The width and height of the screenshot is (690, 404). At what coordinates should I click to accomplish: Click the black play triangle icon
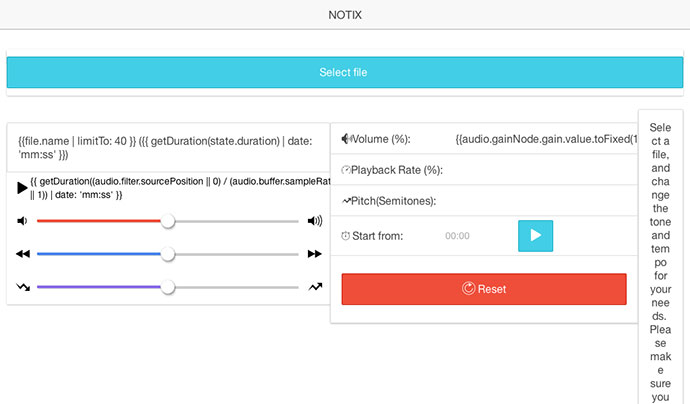point(22,188)
